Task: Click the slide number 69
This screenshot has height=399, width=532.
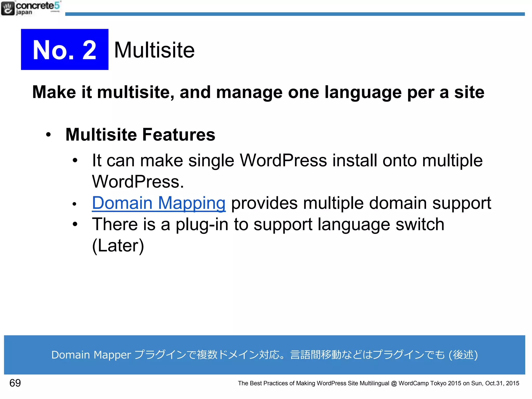Action: click(x=15, y=383)
